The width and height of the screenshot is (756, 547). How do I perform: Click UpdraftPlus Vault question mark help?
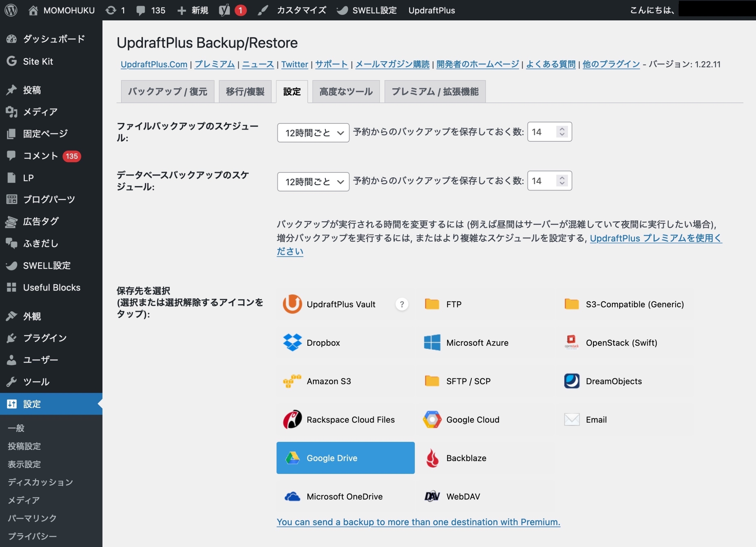point(402,304)
